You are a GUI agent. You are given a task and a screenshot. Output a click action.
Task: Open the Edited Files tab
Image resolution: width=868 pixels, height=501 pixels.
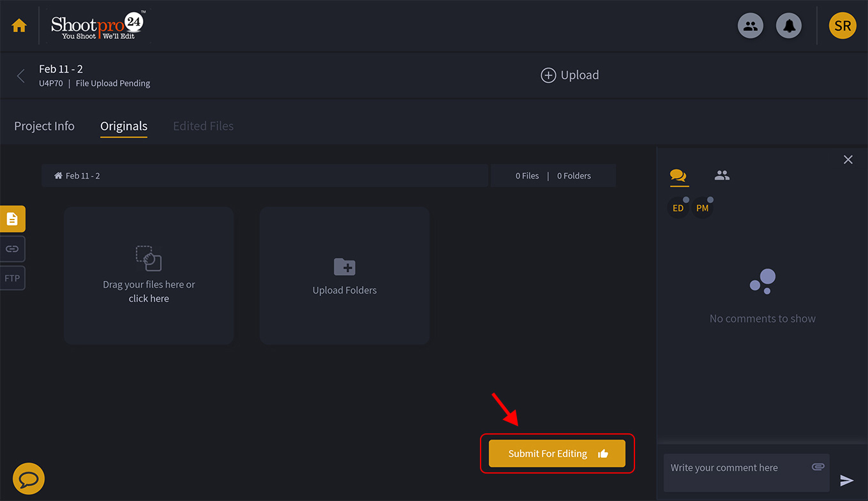coord(203,126)
